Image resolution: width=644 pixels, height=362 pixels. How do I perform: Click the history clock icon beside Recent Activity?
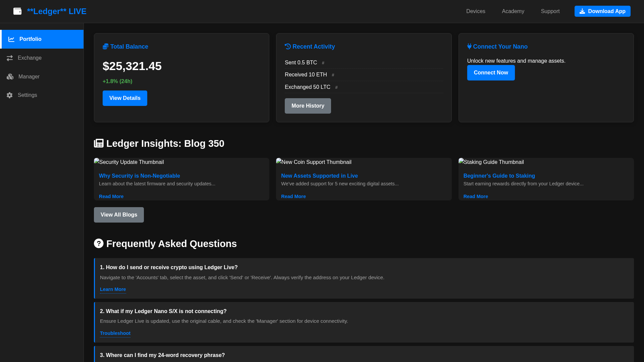pos(288,47)
